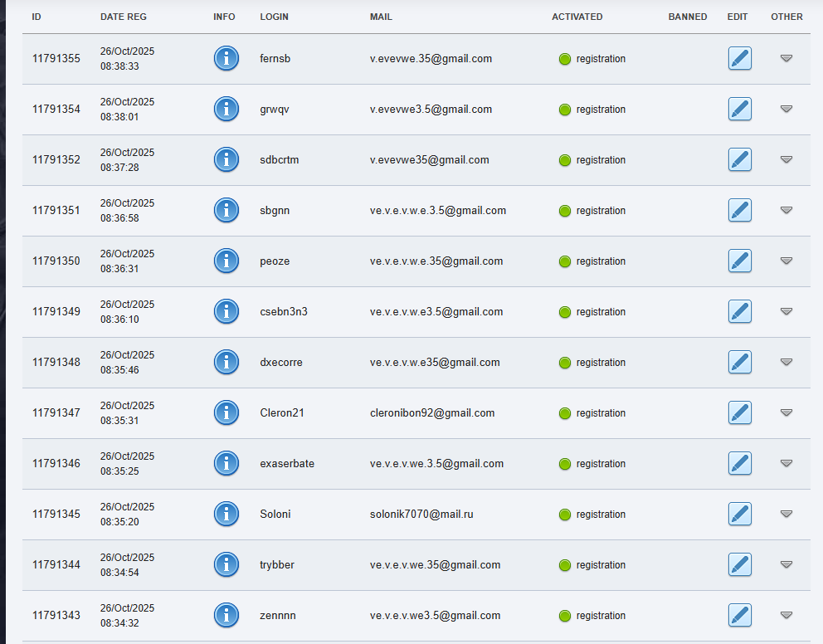The height and width of the screenshot is (644, 823).
Task: Edit user exaserbate with pencil icon
Action: pyautogui.click(x=739, y=463)
